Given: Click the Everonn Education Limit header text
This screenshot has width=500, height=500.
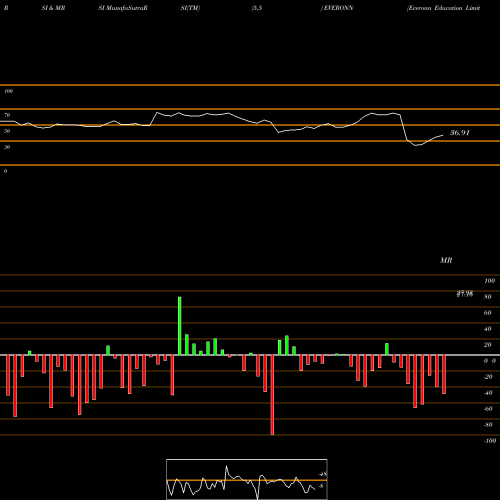Looking at the screenshot, I should pos(444,8).
